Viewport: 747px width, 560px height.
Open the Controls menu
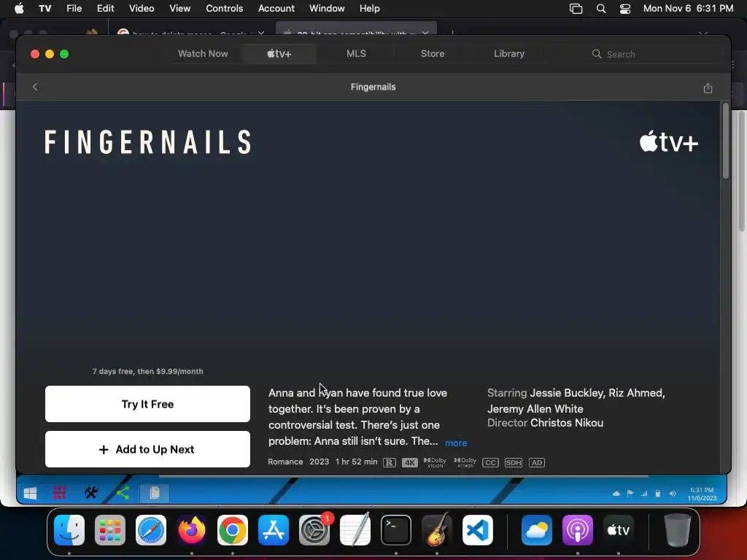point(225,8)
